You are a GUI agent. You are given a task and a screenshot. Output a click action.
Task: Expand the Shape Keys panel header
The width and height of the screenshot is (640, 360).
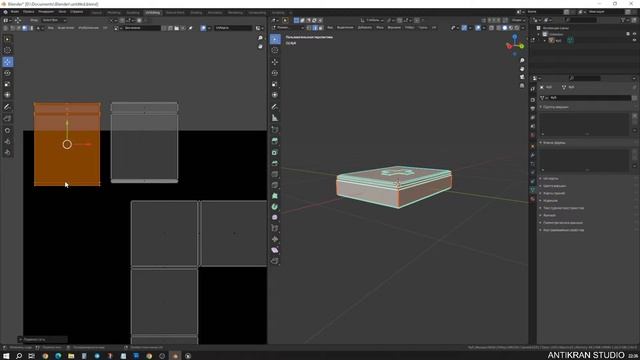click(x=554, y=143)
